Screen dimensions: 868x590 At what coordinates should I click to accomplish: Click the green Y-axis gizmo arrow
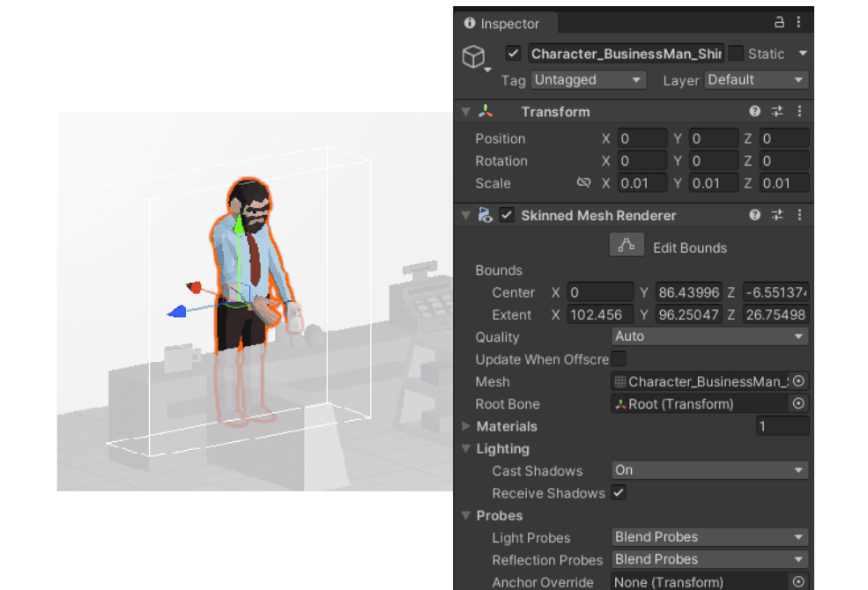click(x=238, y=225)
